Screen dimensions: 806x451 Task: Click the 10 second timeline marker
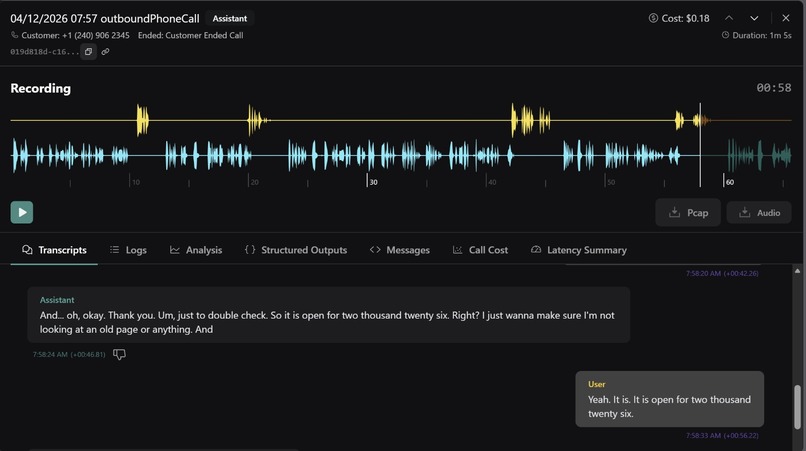[x=135, y=182]
